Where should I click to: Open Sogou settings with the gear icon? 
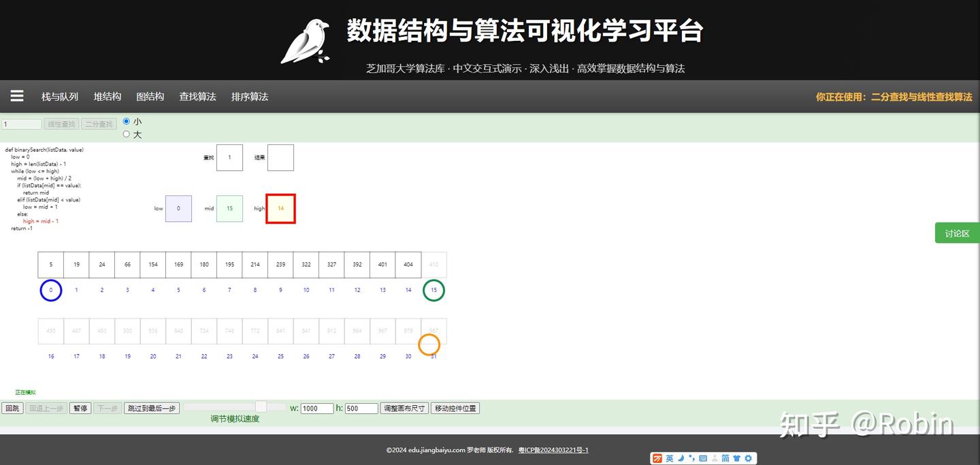click(747, 458)
